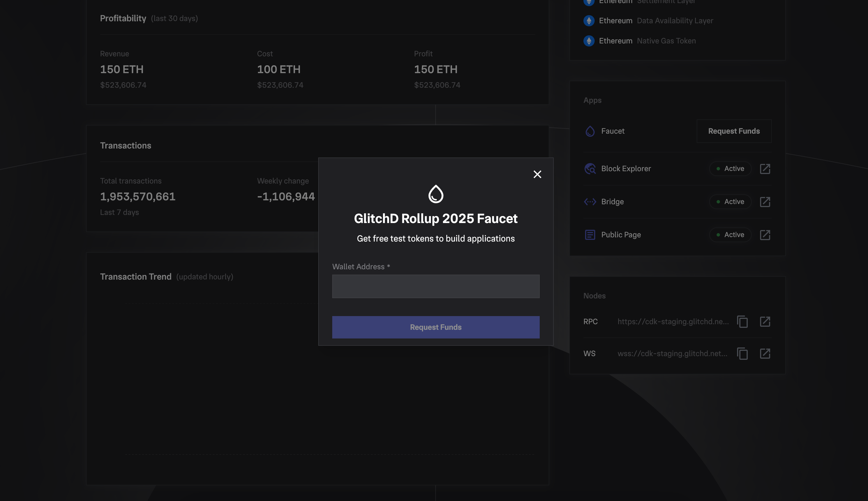Click Ethereum Data Availability Layer icon
Screen dimensions: 868x501
click(589, 21)
